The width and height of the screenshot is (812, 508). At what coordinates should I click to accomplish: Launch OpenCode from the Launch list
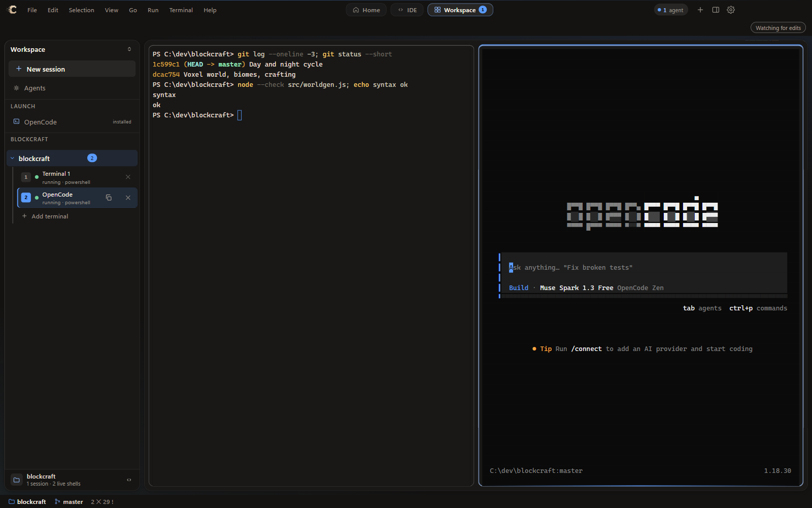[x=72, y=122]
